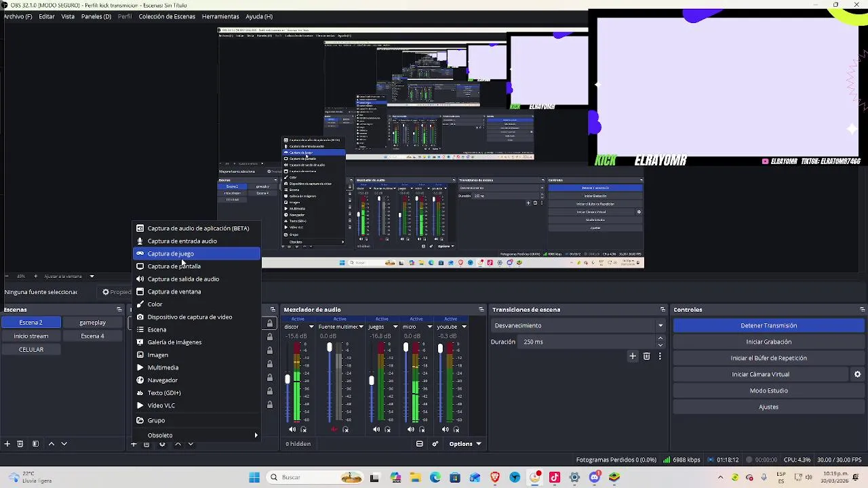Open Colección de Escenas menu
The height and width of the screenshot is (488, 868).
click(167, 16)
